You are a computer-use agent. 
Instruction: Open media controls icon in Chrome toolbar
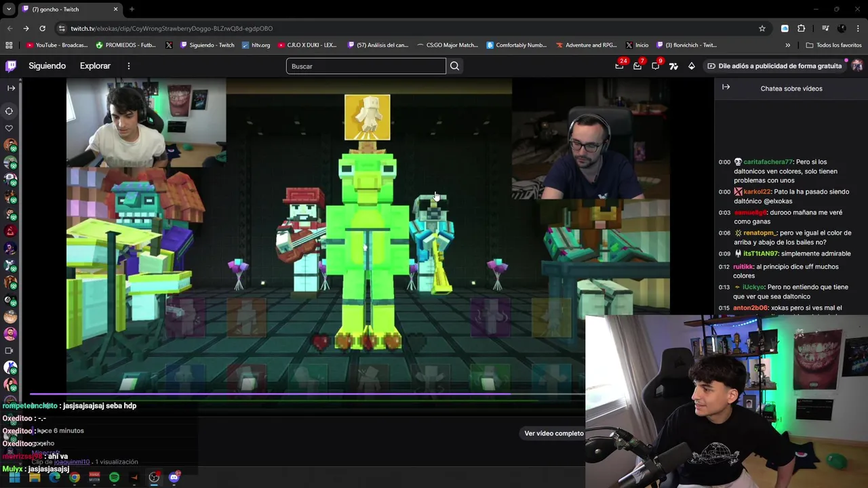pos(825,28)
